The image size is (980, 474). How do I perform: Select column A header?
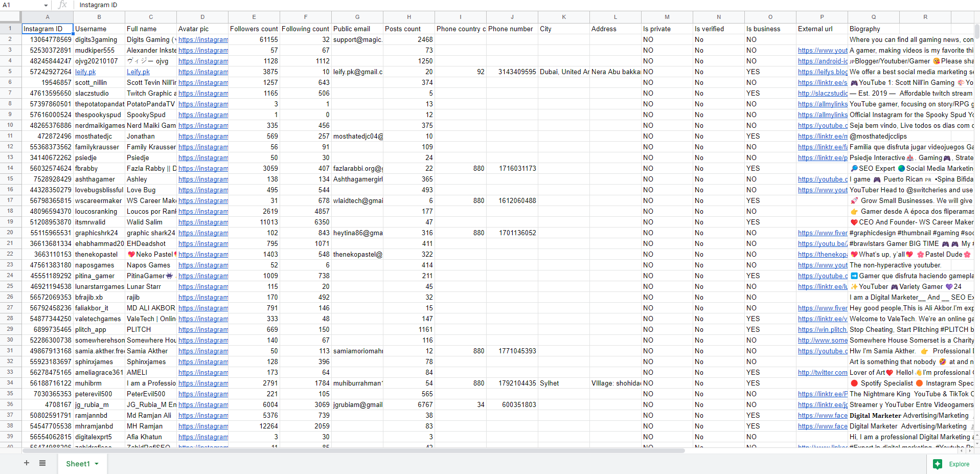[x=48, y=17]
